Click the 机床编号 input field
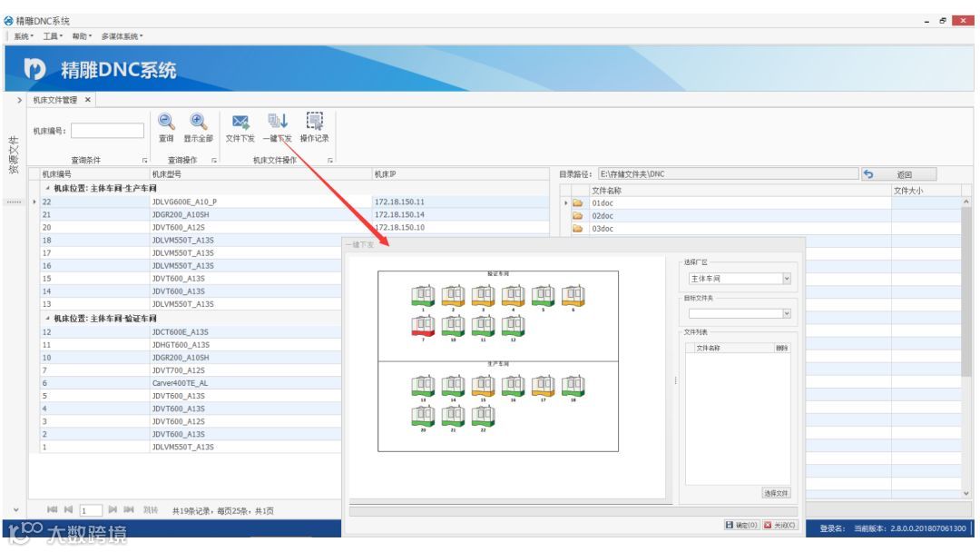The height and width of the screenshot is (552, 980). (x=107, y=131)
